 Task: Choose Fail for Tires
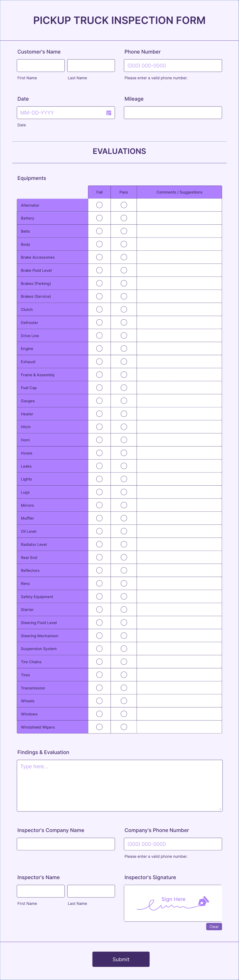point(99,675)
